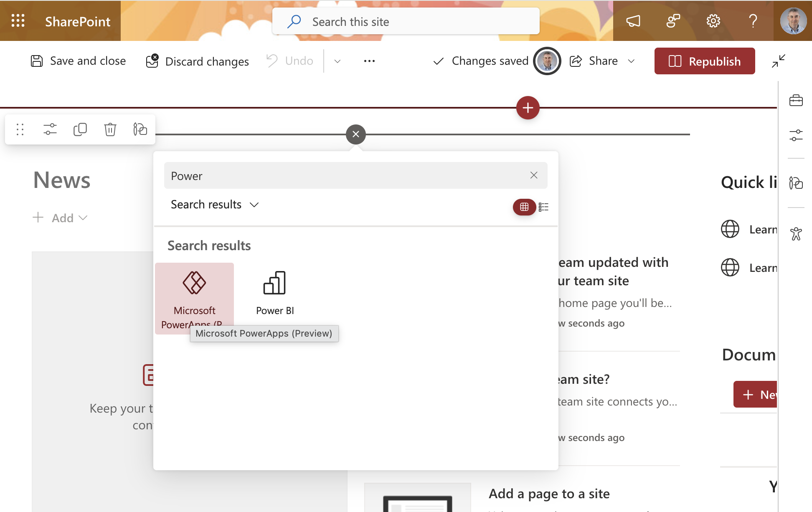Switch to grid view in picker
Viewport: 812px width, 512px height.
[x=524, y=207]
